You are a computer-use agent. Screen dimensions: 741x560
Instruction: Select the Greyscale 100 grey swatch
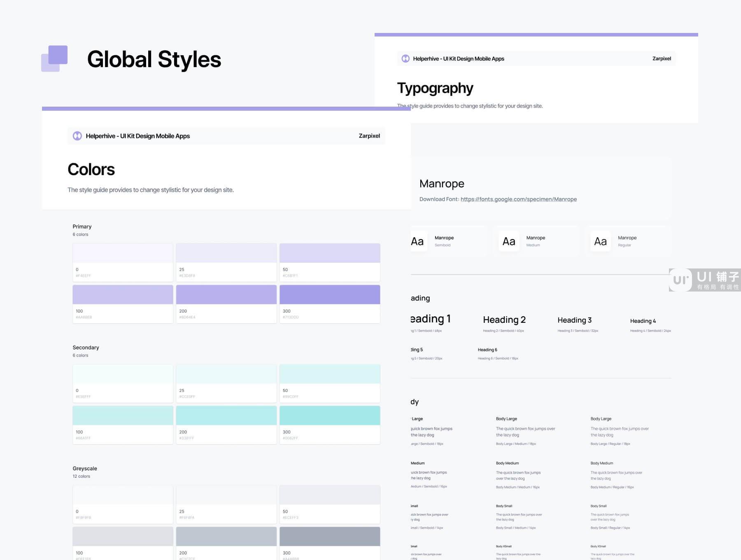pyautogui.click(x=123, y=544)
